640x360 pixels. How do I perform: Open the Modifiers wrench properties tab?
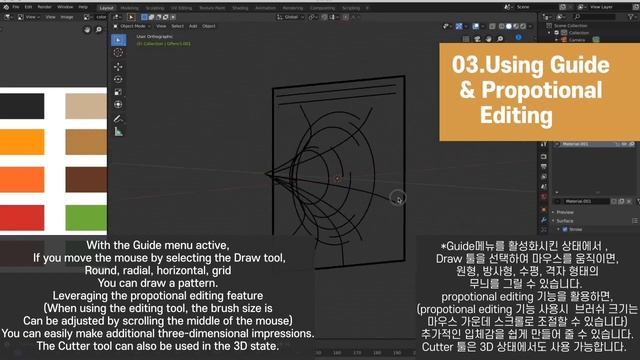544,220
